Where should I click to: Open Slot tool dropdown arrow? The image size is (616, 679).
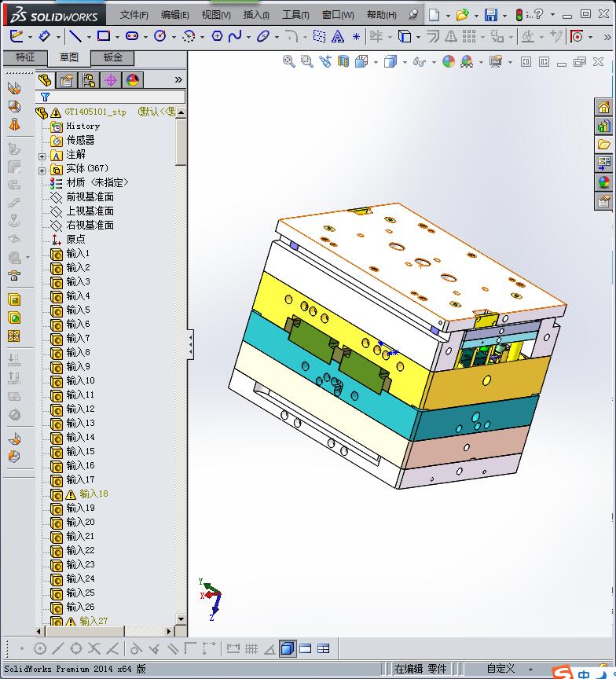click(x=145, y=37)
